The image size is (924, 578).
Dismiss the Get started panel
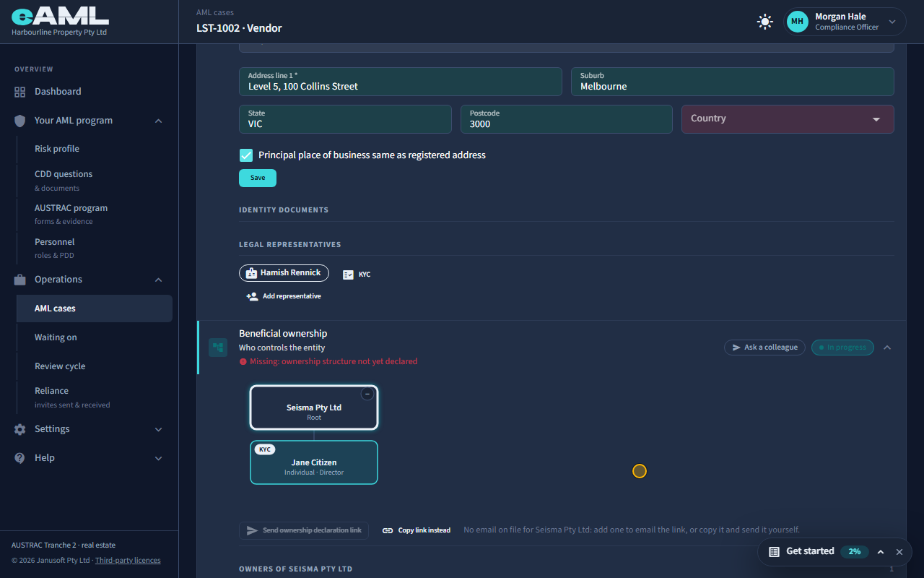[x=899, y=552]
